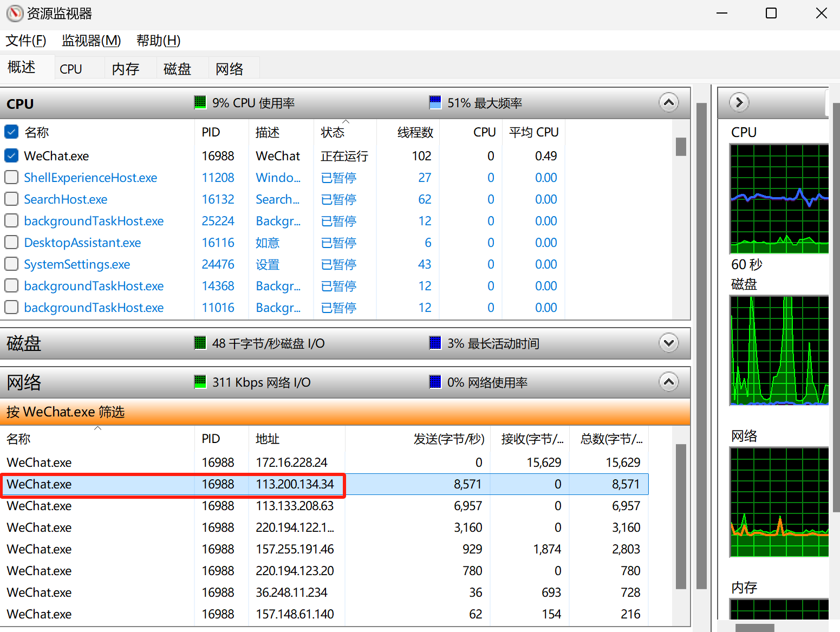The width and height of the screenshot is (840, 632).
Task: Open the 监视器(M) menu
Action: point(91,41)
